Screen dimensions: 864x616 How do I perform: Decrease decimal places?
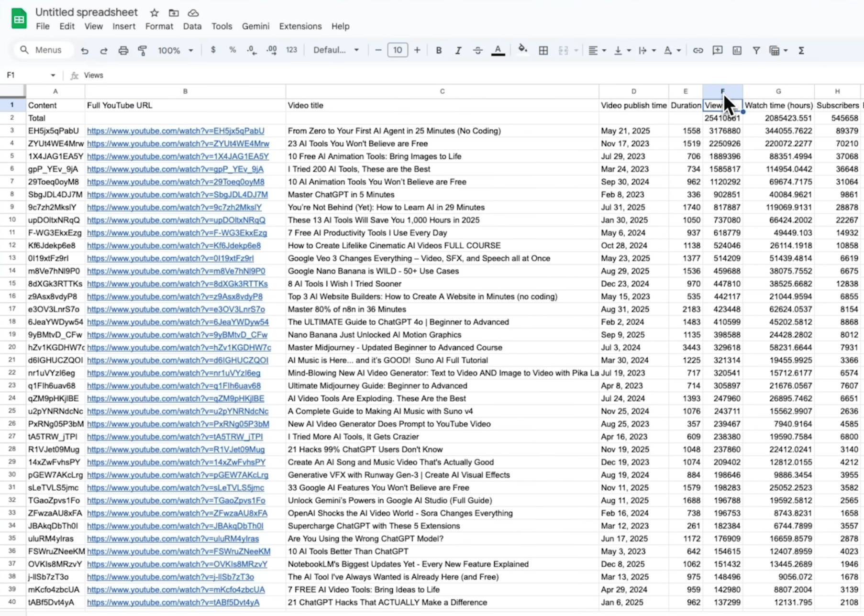point(252,50)
